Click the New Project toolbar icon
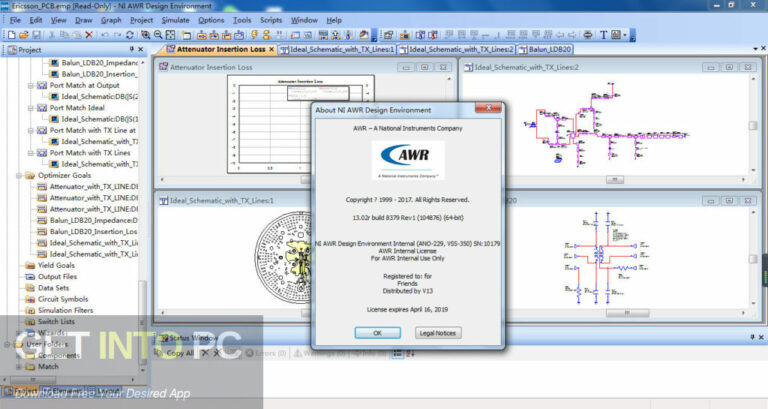The width and height of the screenshot is (768, 409). click(x=11, y=35)
